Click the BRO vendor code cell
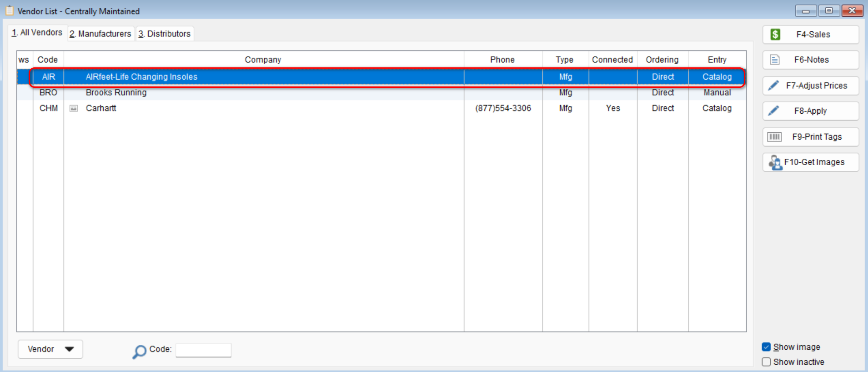868x372 pixels. pos(49,92)
